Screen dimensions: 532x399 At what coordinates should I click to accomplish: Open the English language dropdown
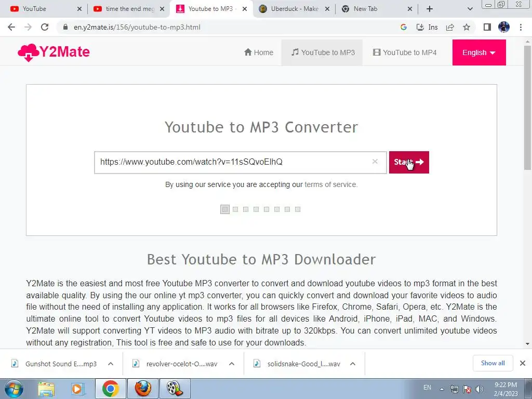[478, 52]
